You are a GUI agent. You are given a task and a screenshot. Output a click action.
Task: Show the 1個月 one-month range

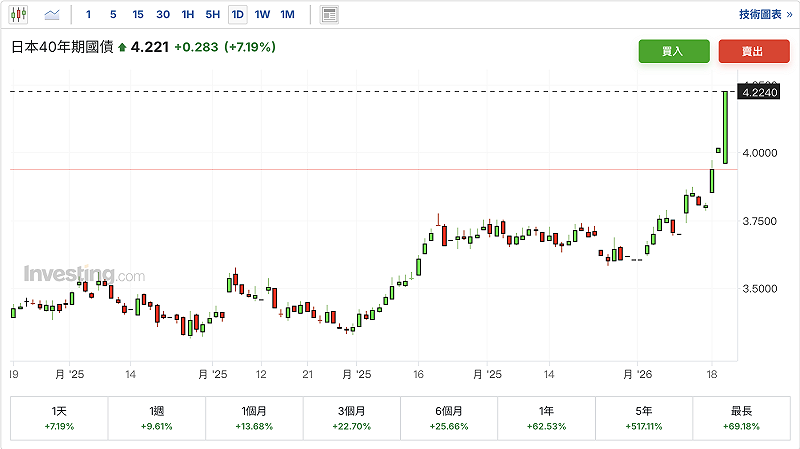point(254,418)
